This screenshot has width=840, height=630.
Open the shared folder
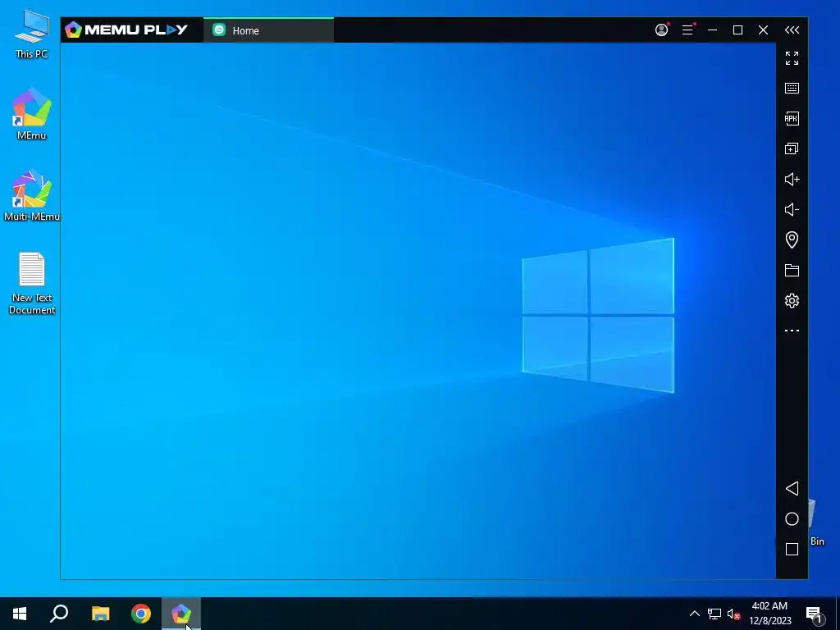[x=792, y=270]
